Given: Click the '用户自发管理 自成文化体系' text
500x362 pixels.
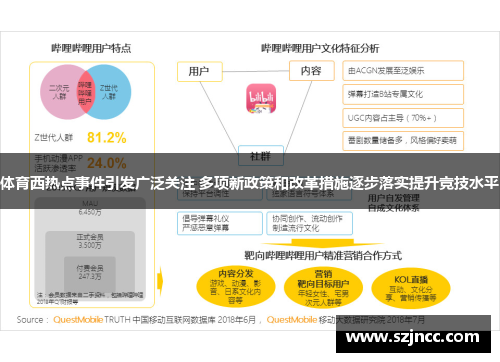Looking at the screenshot, I should (393, 203).
